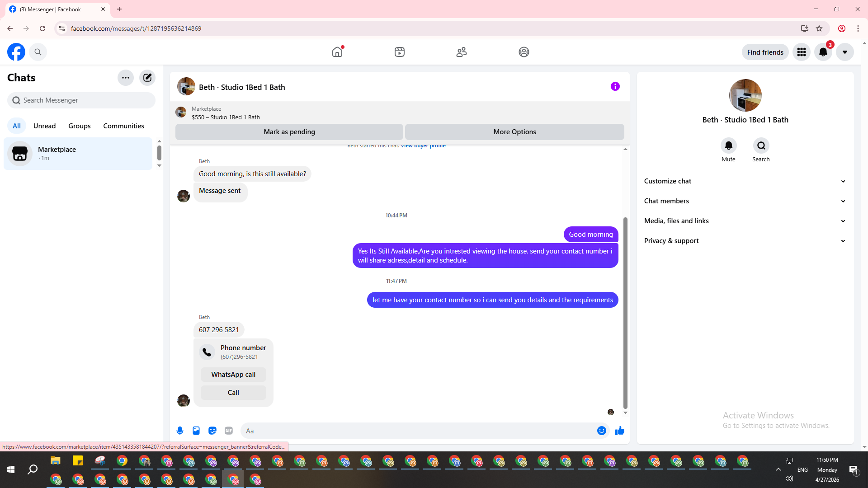Open a new browser tab
The height and width of the screenshot is (488, 868).
tap(119, 9)
